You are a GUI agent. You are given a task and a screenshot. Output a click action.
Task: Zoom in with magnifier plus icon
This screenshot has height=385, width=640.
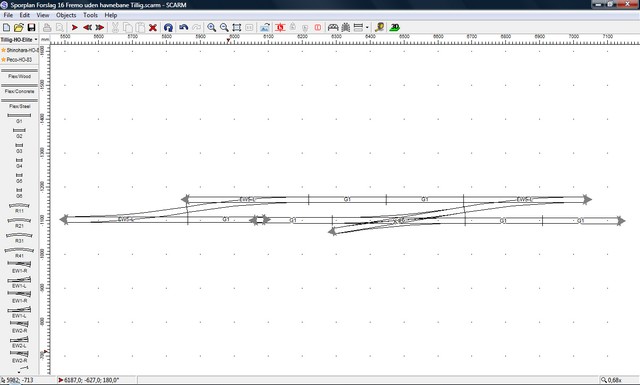211,28
